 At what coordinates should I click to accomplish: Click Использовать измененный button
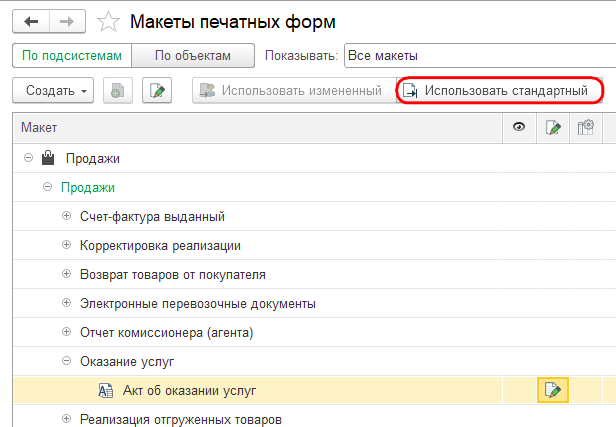[x=294, y=91]
